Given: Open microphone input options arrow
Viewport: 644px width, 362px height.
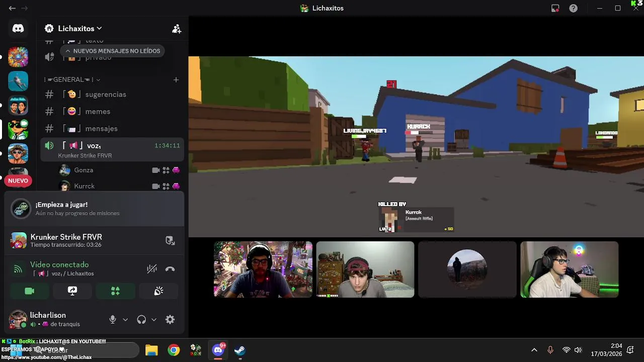Looking at the screenshot, I should pyautogui.click(x=125, y=319).
